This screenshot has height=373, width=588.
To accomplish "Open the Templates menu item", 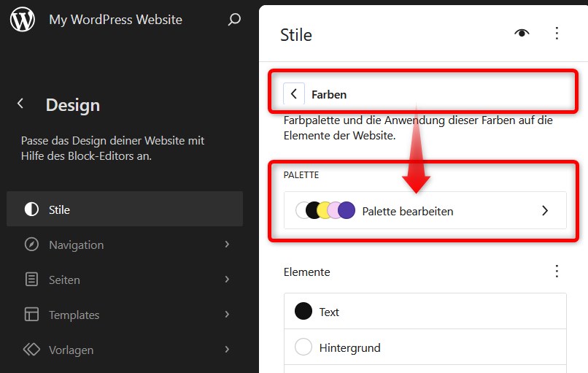I will (x=125, y=314).
